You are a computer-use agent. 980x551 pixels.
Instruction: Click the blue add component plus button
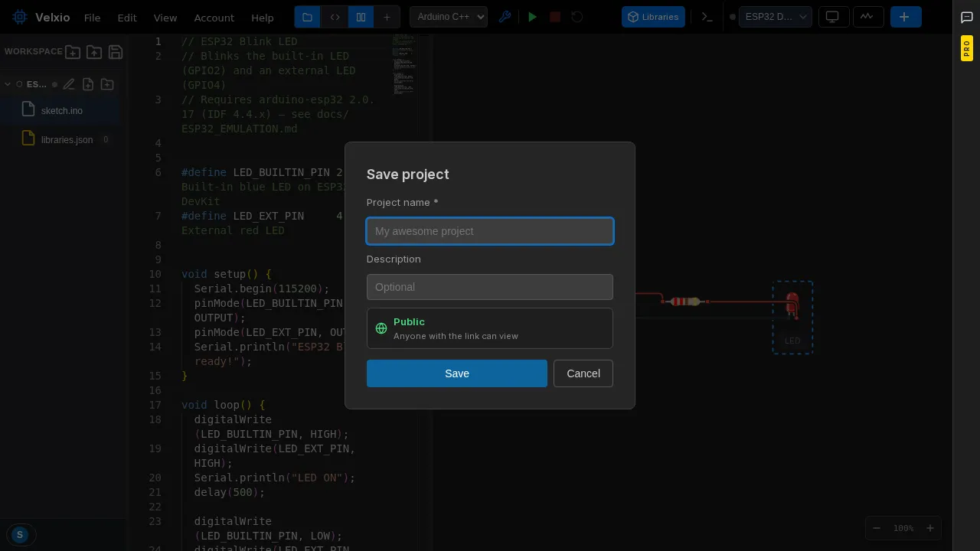pos(905,17)
